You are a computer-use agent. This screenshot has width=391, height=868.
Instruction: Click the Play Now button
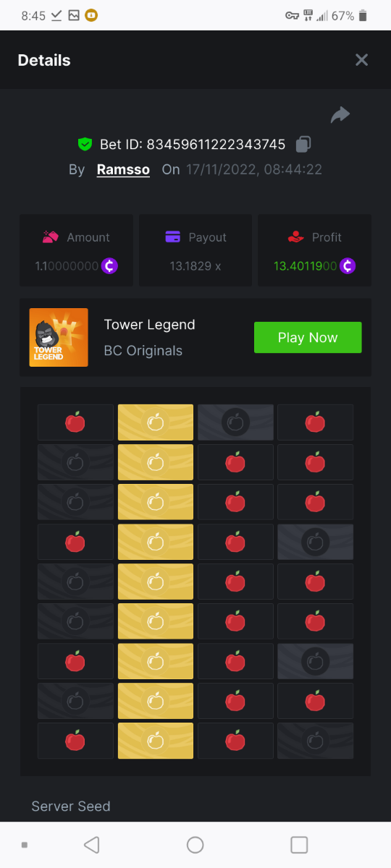click(x=308, y=338)
